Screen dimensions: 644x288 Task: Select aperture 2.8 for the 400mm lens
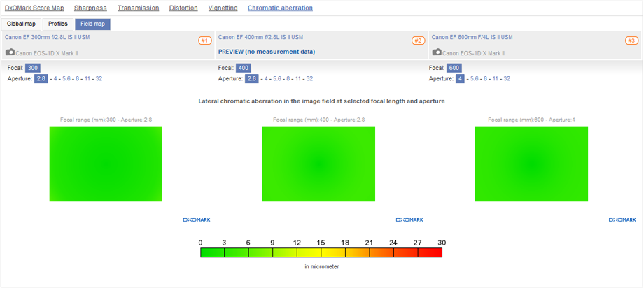(x=252, y=79)
